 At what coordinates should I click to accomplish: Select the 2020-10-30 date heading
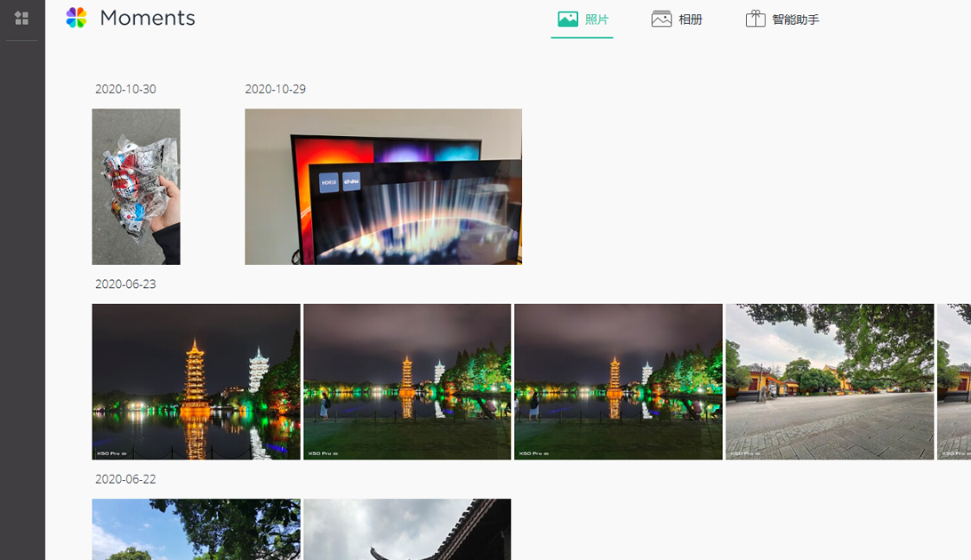pyautogui.click(x=125, y=89)
